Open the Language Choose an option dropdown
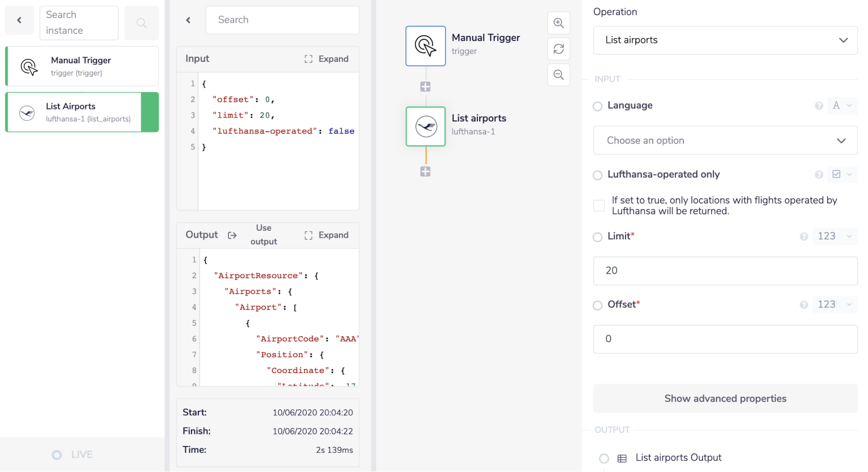The width and height of the screenshot is (868, 472). [x=725, y=141]
